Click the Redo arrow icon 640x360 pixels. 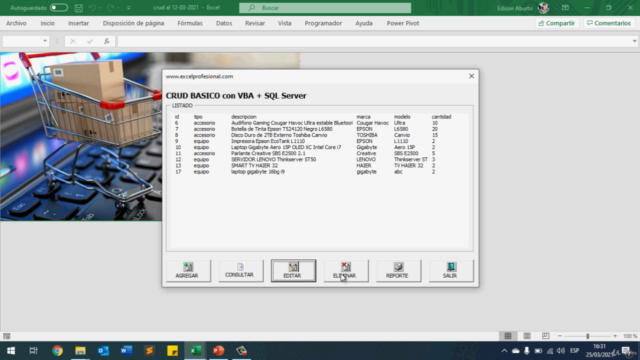coord(110,8)
